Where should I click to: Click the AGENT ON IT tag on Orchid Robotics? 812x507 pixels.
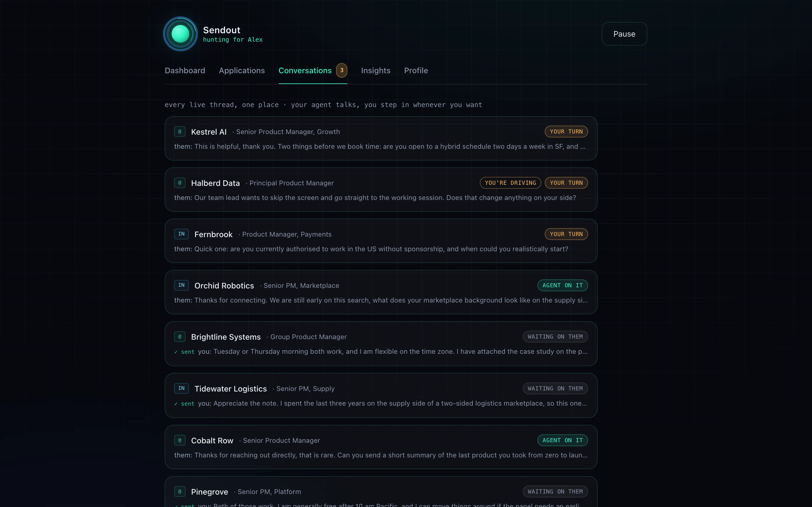(562, 285)
